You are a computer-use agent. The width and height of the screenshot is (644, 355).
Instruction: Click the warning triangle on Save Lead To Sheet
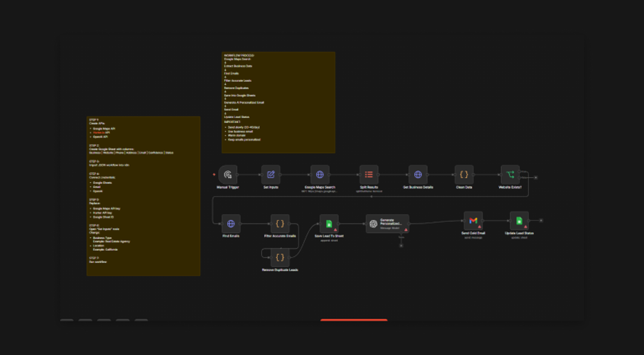point(335,229)
